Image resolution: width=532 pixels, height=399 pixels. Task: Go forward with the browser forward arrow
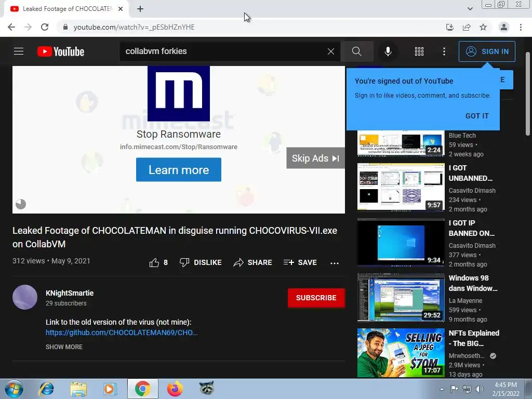click(28, 27)
